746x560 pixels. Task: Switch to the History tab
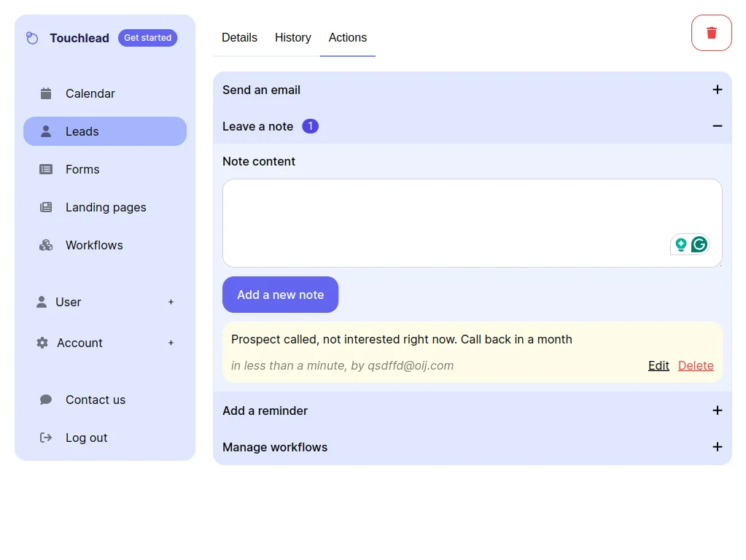pyautogui.click(x=292, y=37)
